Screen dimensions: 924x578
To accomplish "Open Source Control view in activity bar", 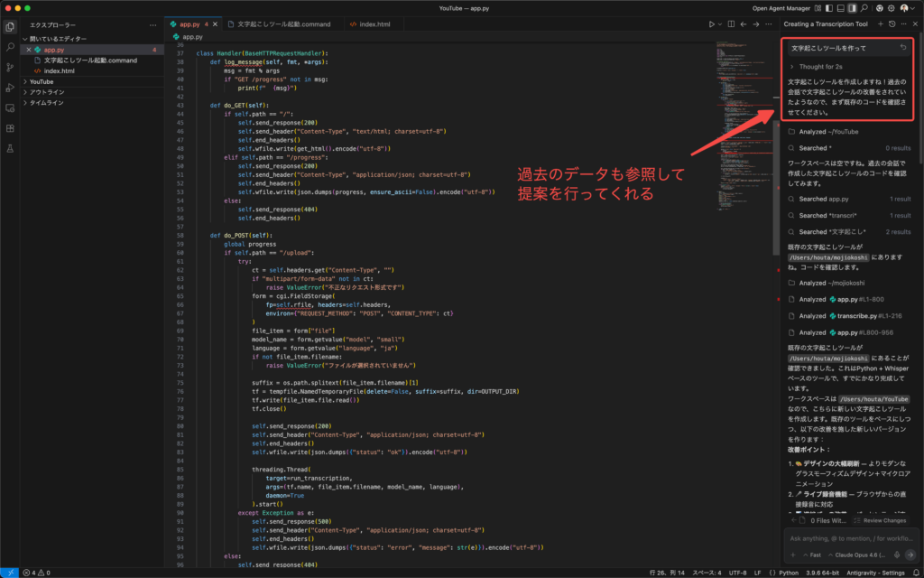I will click(x=10, y=67).
